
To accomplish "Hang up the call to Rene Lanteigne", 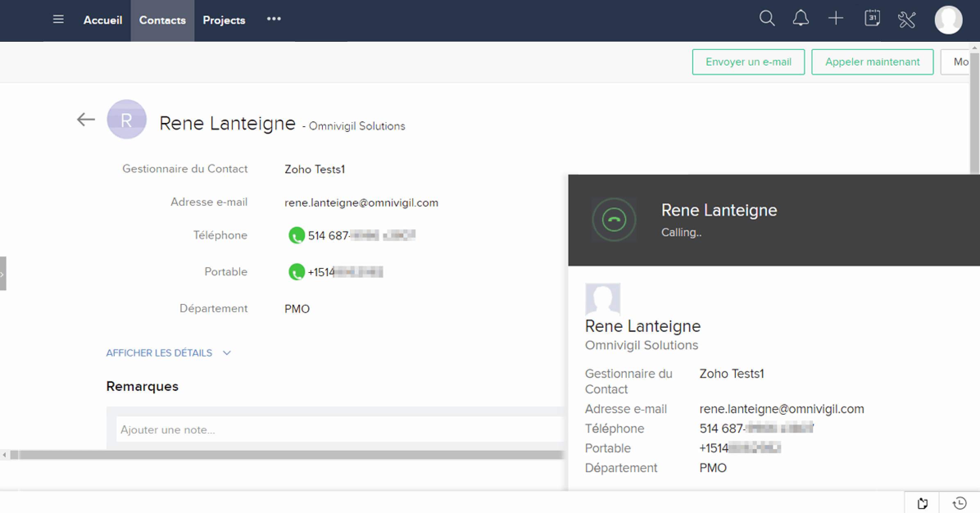I will click(614, 220).
